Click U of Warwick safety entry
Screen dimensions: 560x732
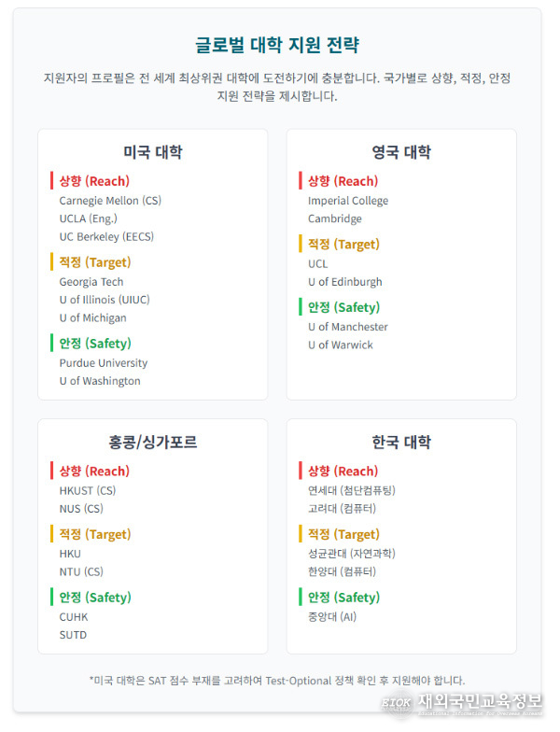point(340,345)
